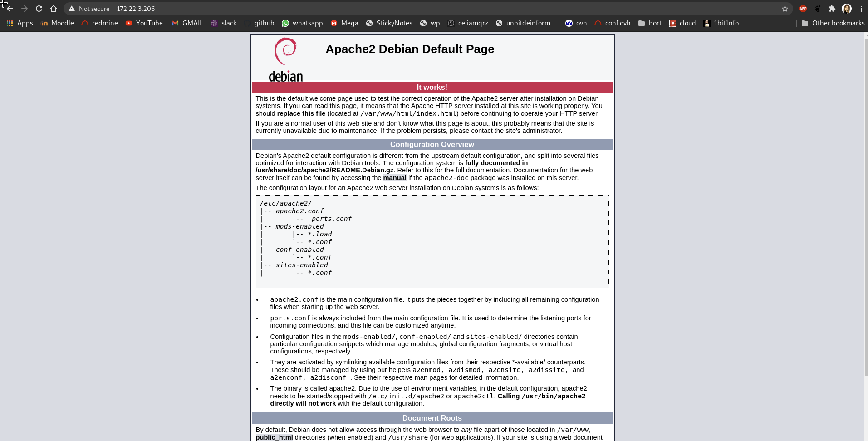This screenshot has height=441, width=868.
Task: Open the StickyNotes bookmark
Action: 389,23
